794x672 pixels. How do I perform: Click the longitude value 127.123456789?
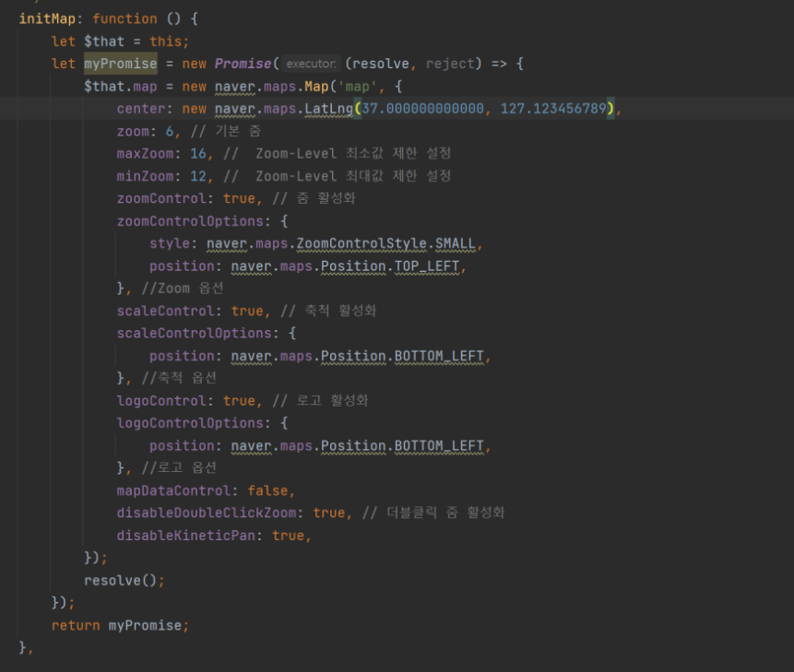(553, 109)
